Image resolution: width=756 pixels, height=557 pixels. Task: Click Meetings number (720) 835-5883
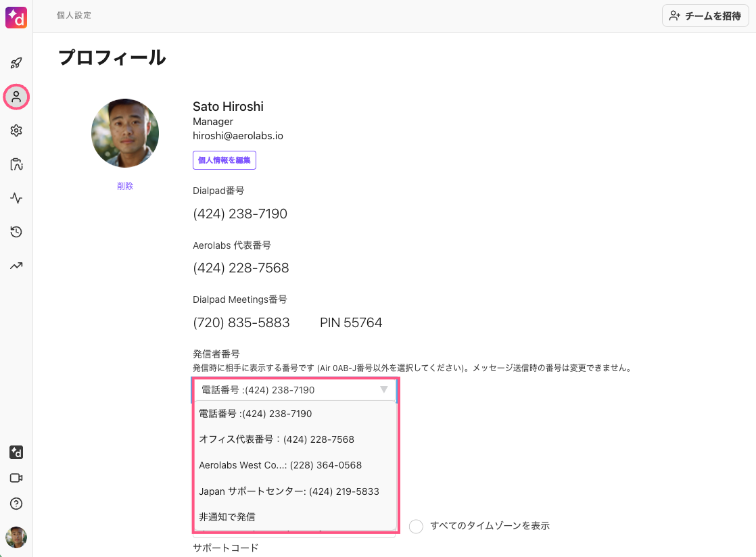(x=241, y=322)
